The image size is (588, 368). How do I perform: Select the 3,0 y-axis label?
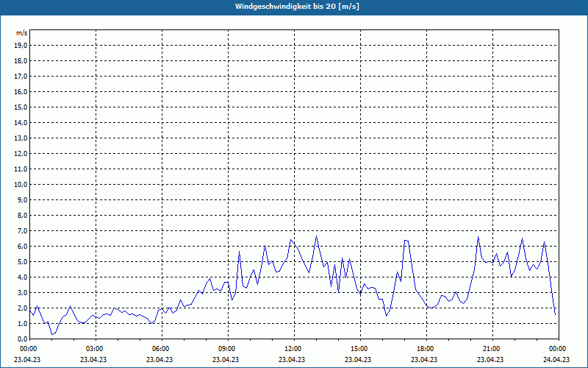pos(22,292)
